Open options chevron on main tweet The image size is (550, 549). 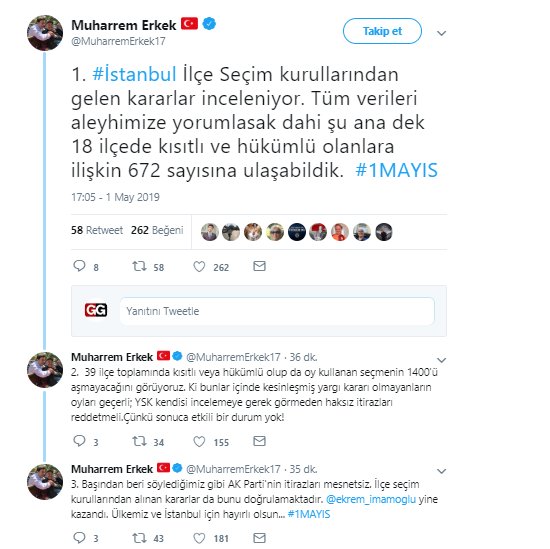[x=441, y=33]
